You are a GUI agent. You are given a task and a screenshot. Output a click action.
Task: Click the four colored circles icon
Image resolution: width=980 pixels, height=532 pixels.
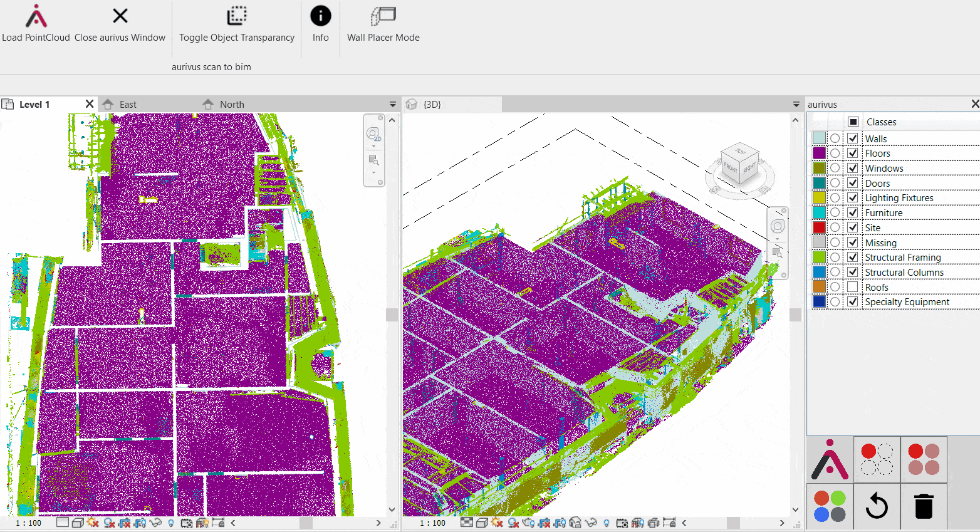pos(830,506)
